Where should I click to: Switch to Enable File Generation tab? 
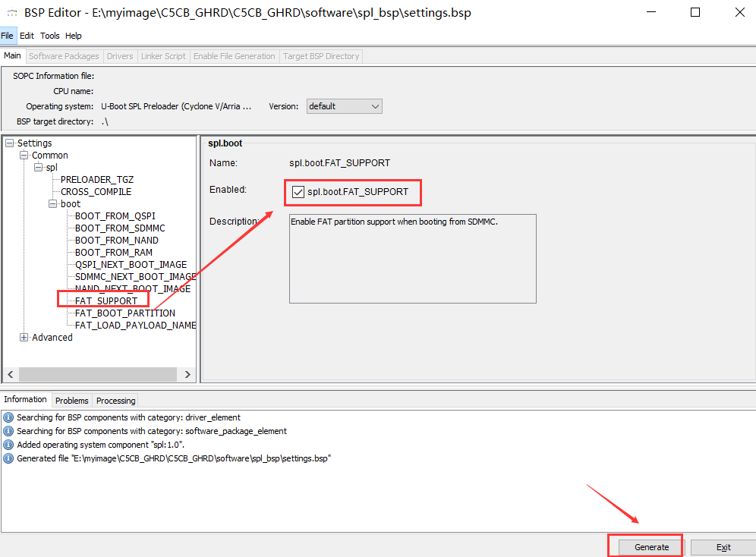click(x=235, y=56)
